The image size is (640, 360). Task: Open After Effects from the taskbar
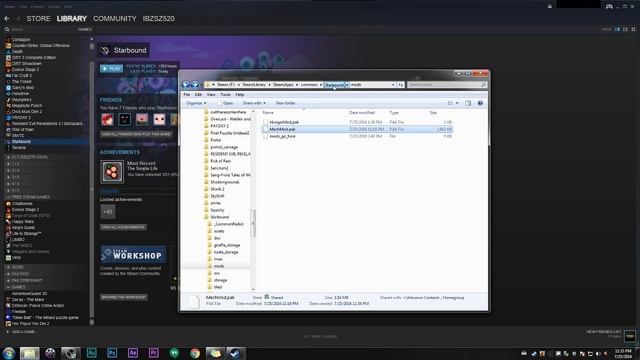133,353
